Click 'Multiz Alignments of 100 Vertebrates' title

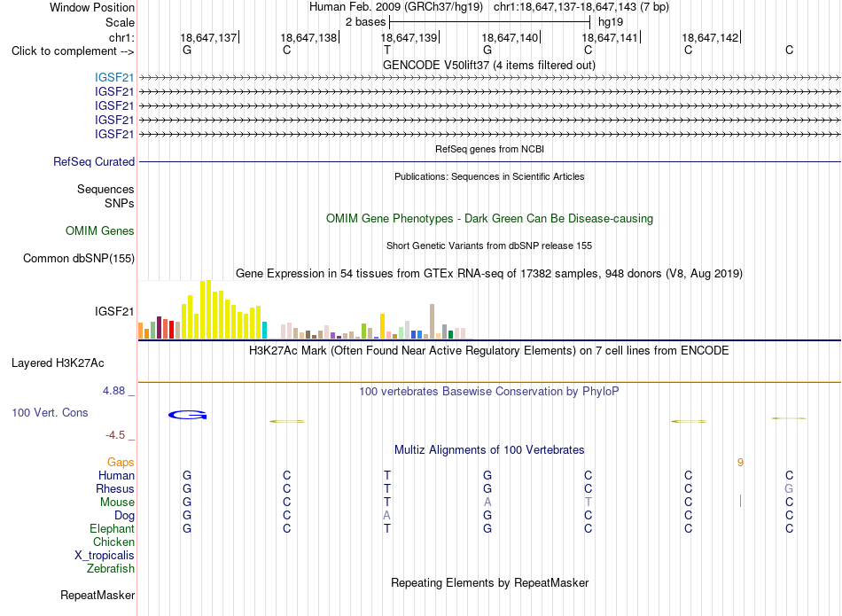489,449
